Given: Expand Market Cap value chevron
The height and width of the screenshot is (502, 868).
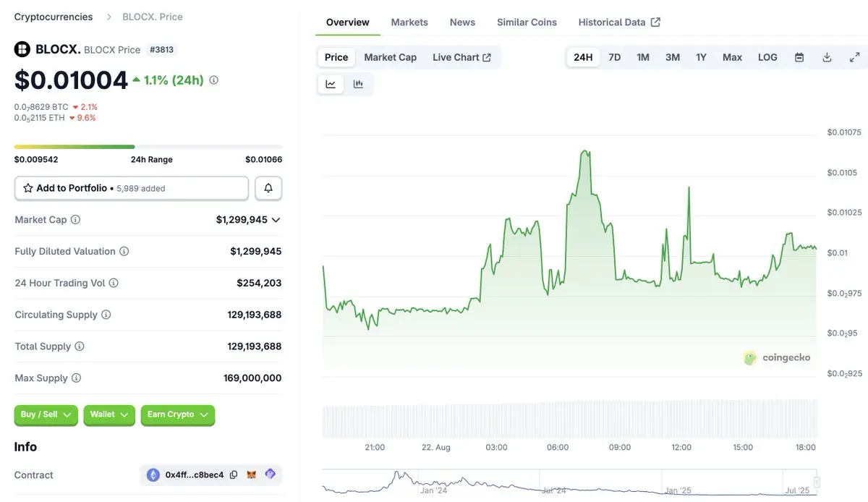Looking at the screenshot, I should 276,220.
